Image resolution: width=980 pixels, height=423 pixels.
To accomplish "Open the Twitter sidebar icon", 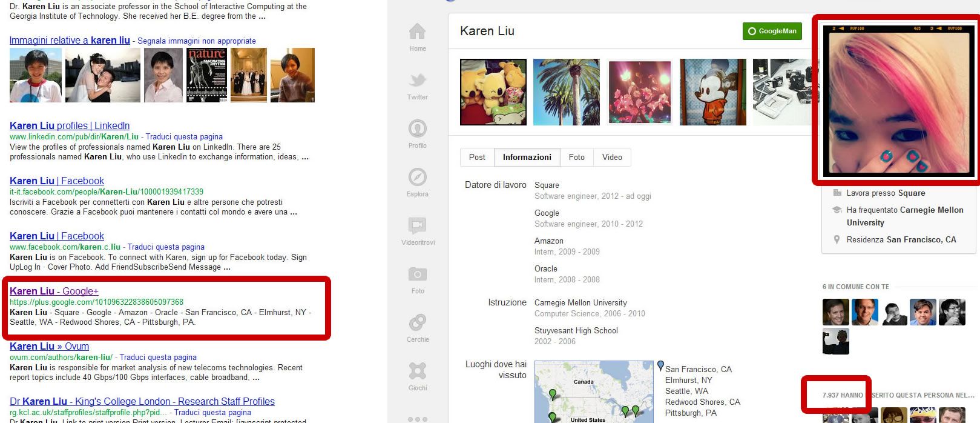I will click(x=417, y=80).
